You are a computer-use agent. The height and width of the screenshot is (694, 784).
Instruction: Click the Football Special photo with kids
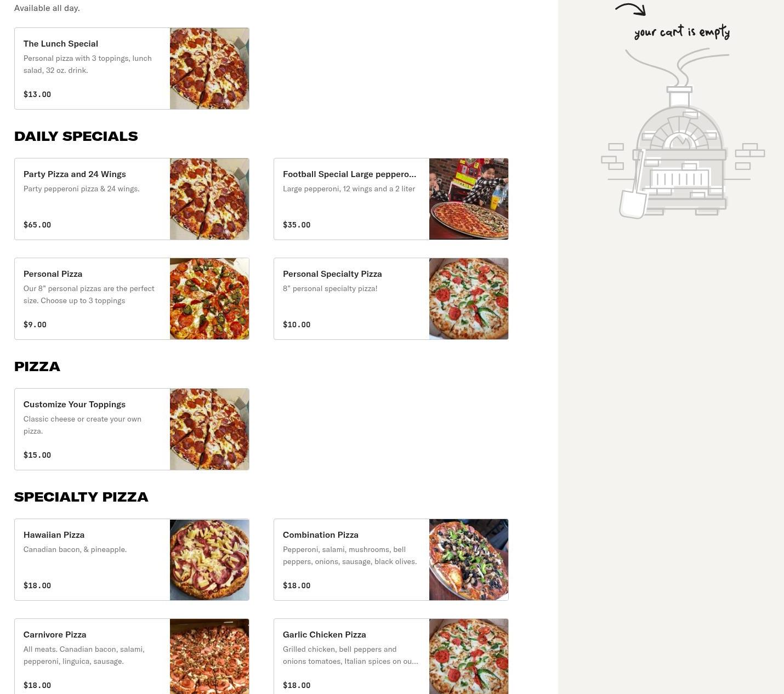[x=469, y=199]
